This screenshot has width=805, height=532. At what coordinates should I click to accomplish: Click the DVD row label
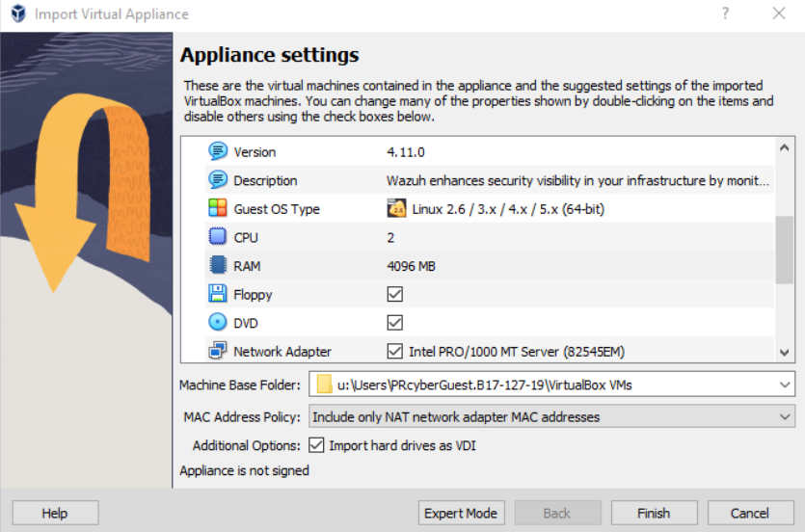(x=246, y=323)
